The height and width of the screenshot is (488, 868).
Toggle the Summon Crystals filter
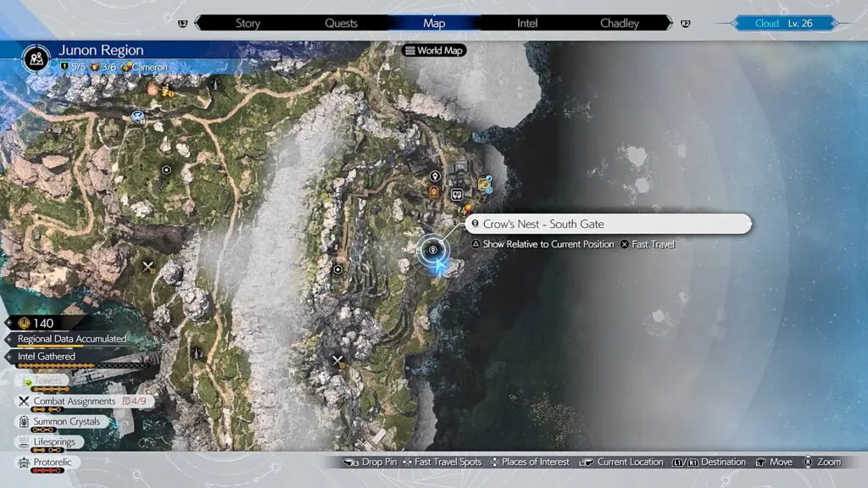click(66, 421)
